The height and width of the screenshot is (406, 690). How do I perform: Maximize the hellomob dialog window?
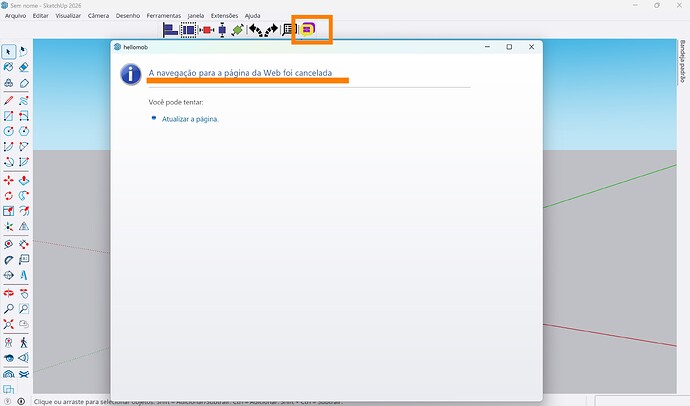pyautogui.click(x=509, y=47)
